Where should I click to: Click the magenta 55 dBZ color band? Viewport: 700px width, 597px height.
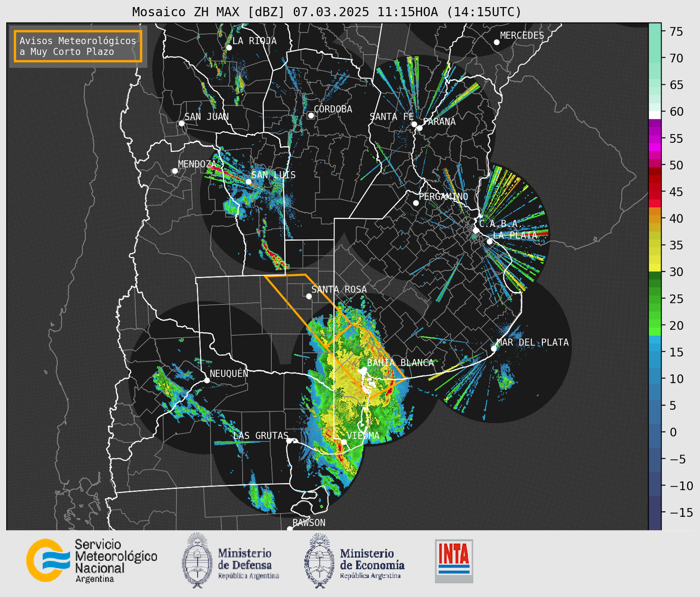click(x=655, y=139)
